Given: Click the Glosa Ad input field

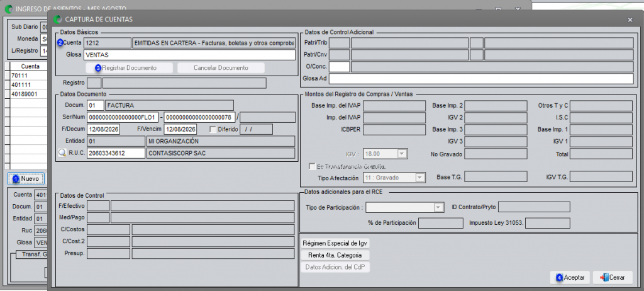Looking at the screenshot, I should (x=481, y=78).
